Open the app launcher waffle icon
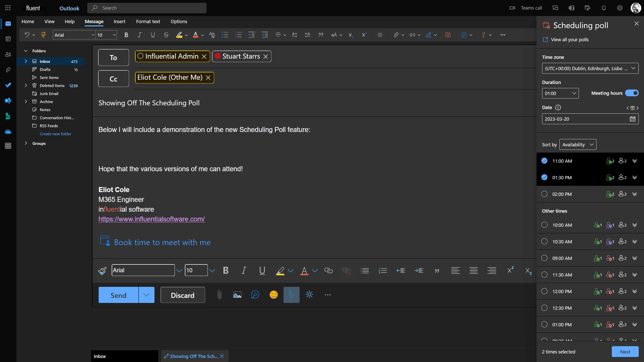 pos(8,8)
